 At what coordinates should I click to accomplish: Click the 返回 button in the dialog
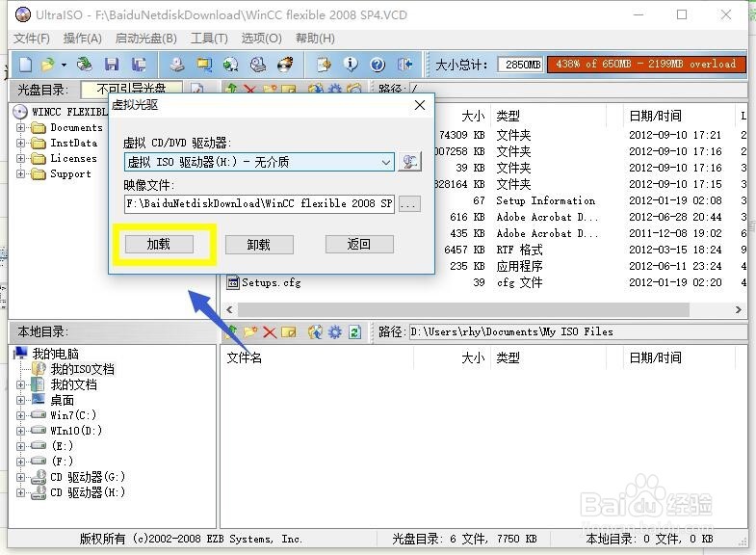tap(359, 244)
